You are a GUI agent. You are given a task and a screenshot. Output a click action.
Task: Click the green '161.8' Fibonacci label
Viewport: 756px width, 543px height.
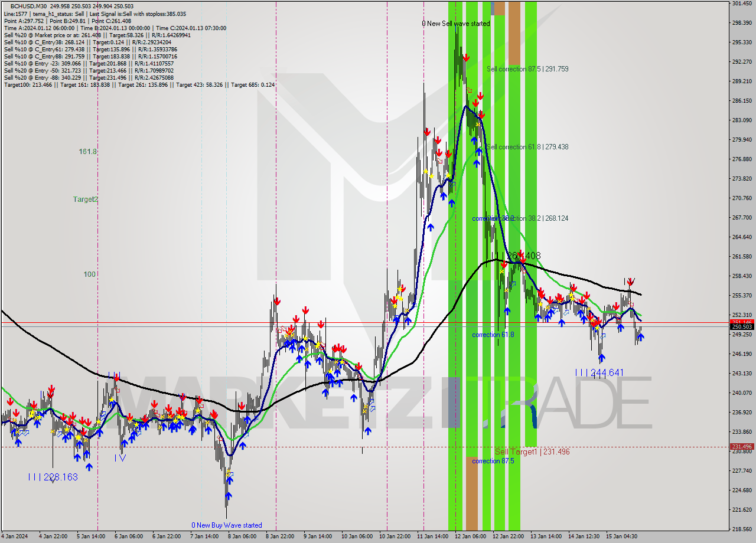click(87, 152)
